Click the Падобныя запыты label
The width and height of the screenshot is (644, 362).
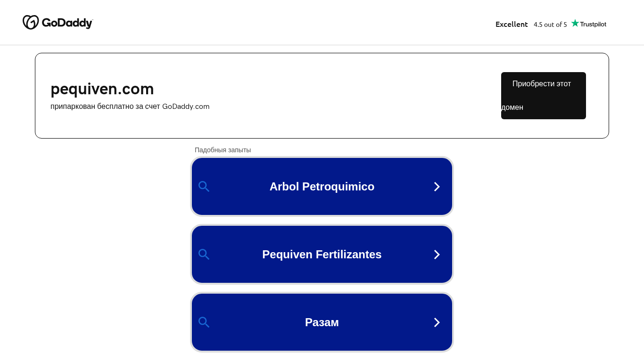[223, 150]
